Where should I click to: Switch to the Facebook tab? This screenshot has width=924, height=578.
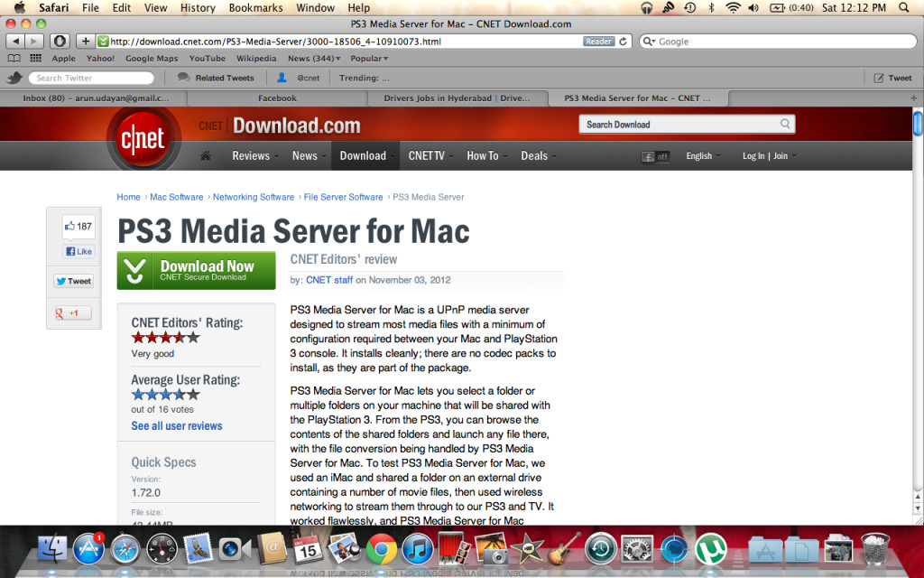[277, 98]
